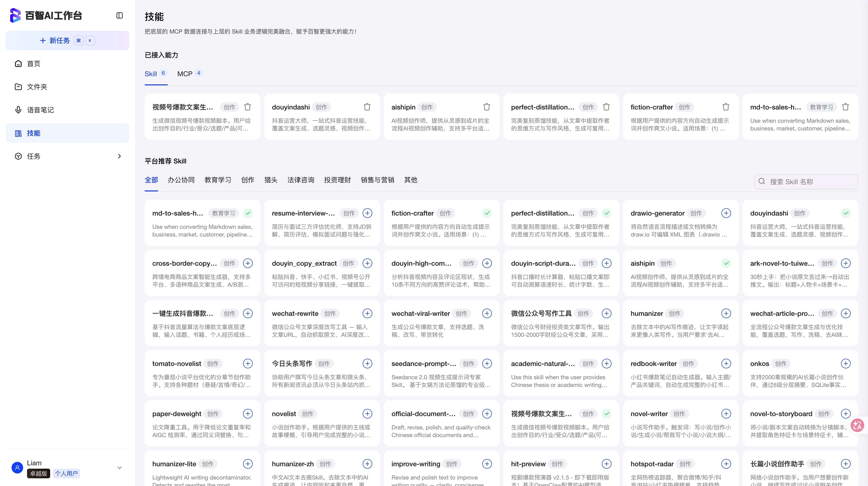Add the wechat-rewrite skill
Image resolution: width=868 pixels, height=486 pixels.
click(x=367, y=314)
